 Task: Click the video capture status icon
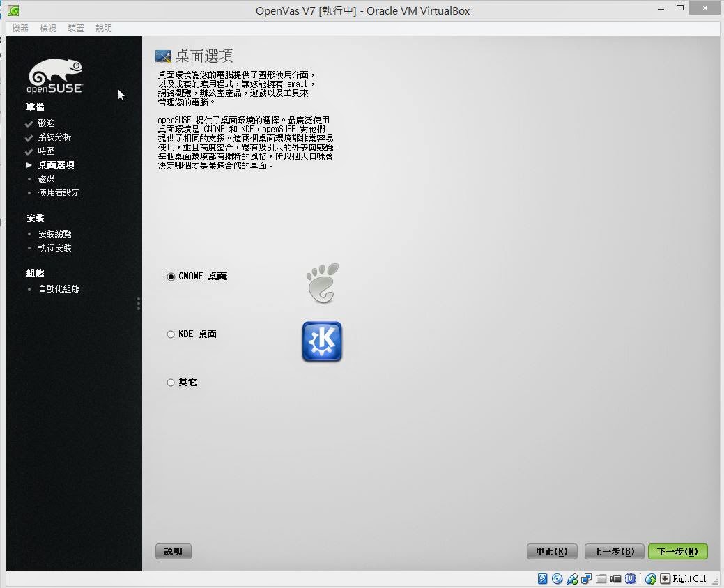(615, 579)
